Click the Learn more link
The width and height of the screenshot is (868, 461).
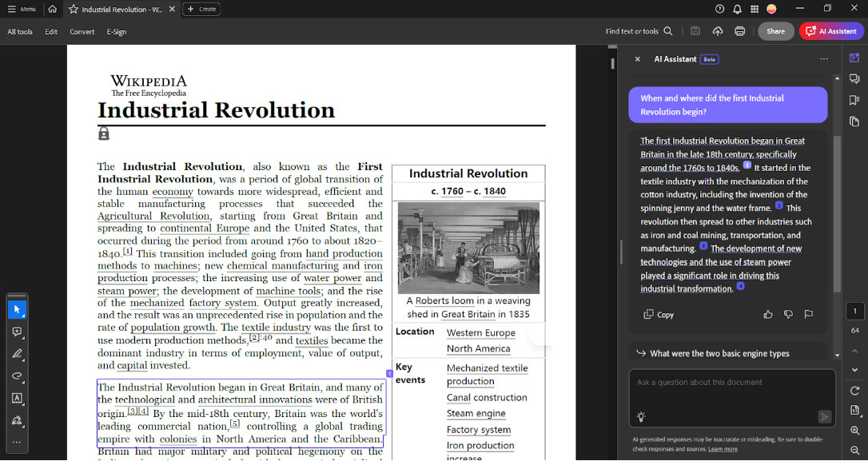pyautogui.click(x=723, y=449)
